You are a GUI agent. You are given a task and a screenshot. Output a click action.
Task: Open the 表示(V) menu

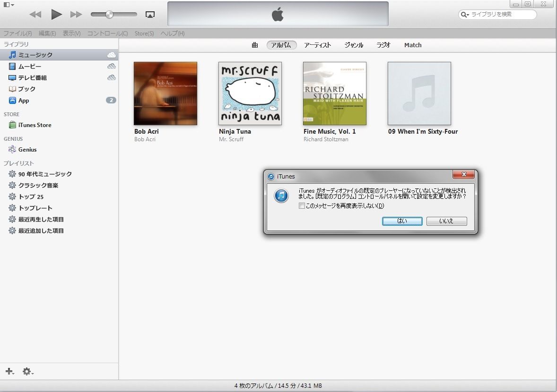71,34
